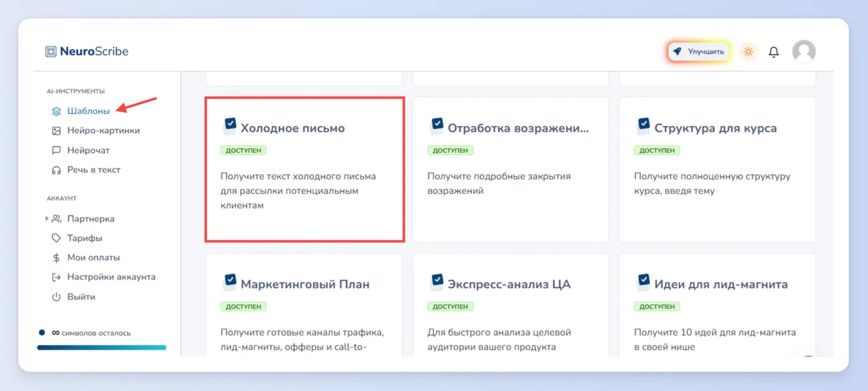The width and height of the screenshot is (868, 391).
Task: Click the NeuroScribe brand name
Action: coord(94,51)
